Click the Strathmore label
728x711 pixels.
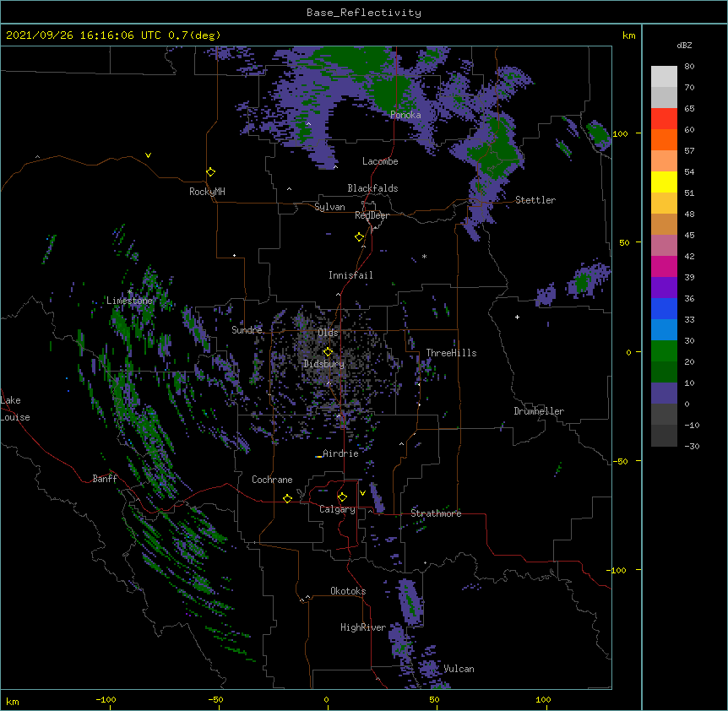tap(436, 513)
